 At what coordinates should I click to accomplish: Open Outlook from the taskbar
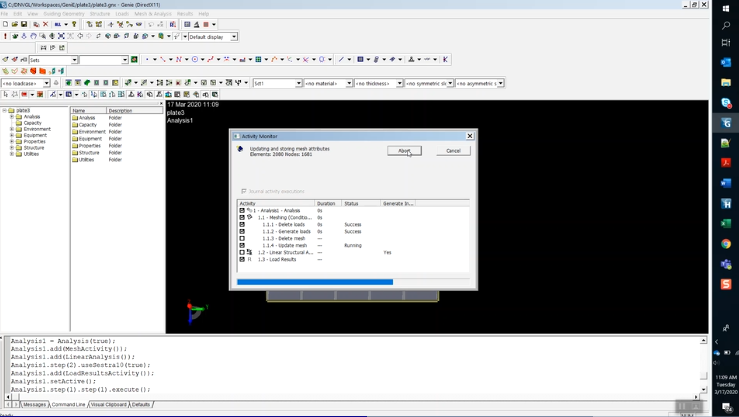point(726,62)
